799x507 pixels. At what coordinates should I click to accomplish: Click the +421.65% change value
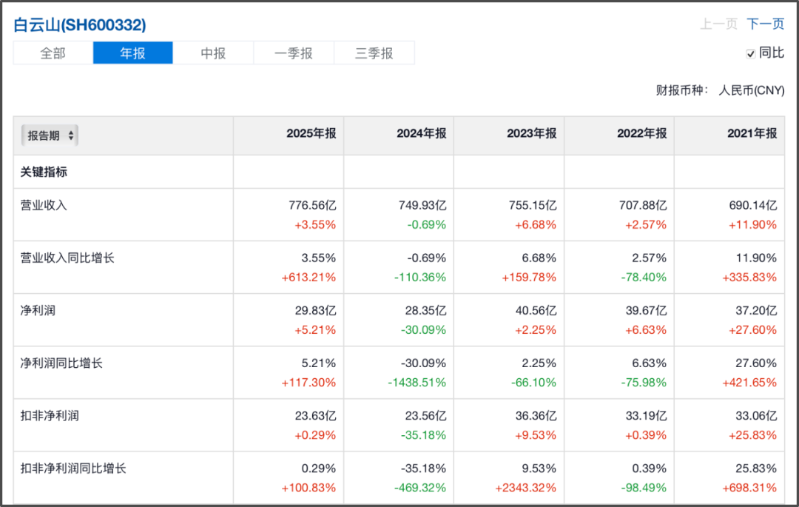tap(750, 383)
